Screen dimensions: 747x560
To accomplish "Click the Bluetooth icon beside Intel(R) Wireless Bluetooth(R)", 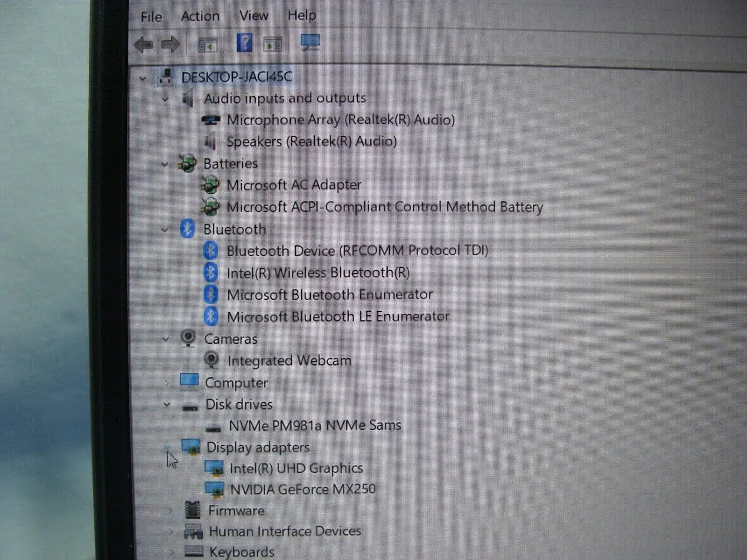I will pos(211,273).
